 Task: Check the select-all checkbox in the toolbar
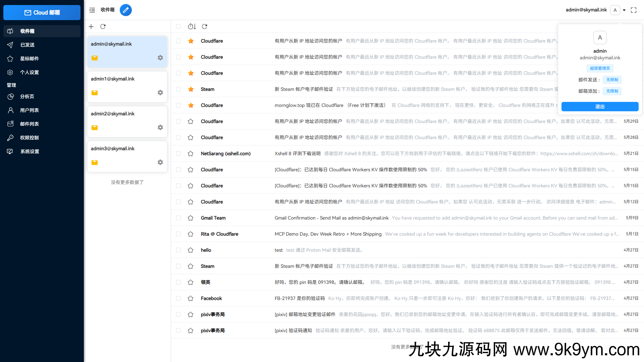pyautogui.click(x=178, y=26)
